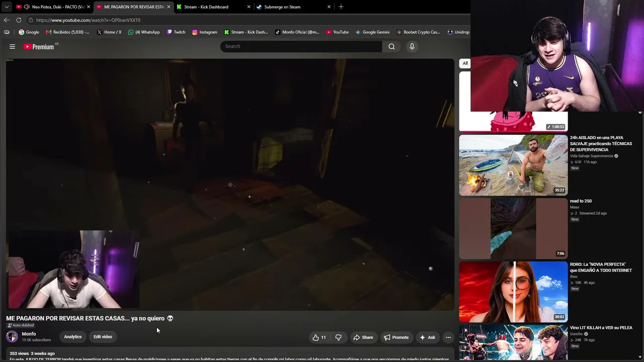Open the Ask assistant button
The image size is (644, 362).
pos(427,337)
